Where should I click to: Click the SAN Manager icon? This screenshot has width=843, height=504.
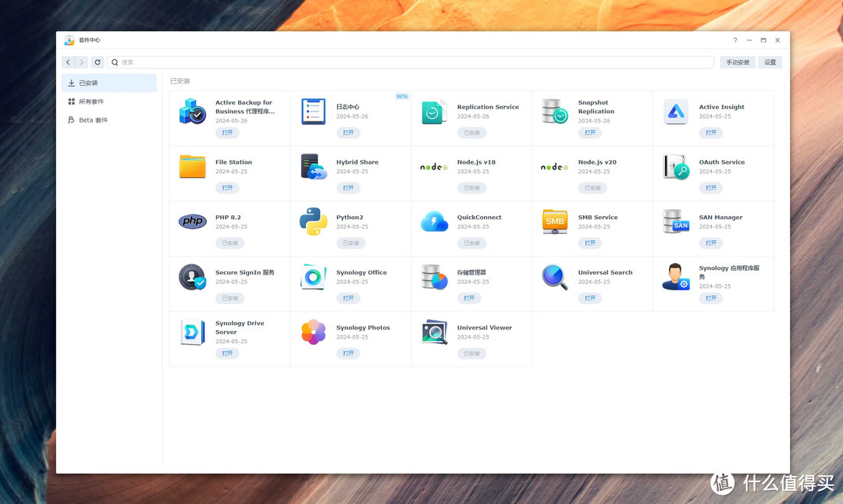click(x=676, y=222)
